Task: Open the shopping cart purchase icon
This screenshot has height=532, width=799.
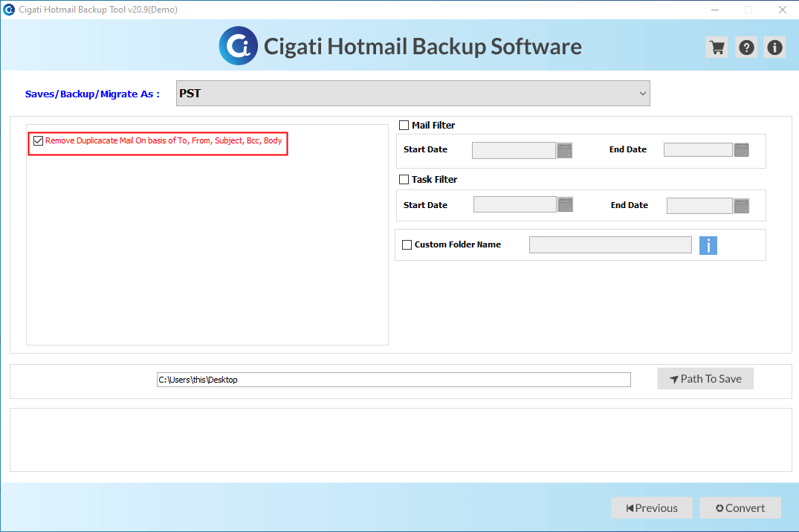Action: click(x=717, y=48)
